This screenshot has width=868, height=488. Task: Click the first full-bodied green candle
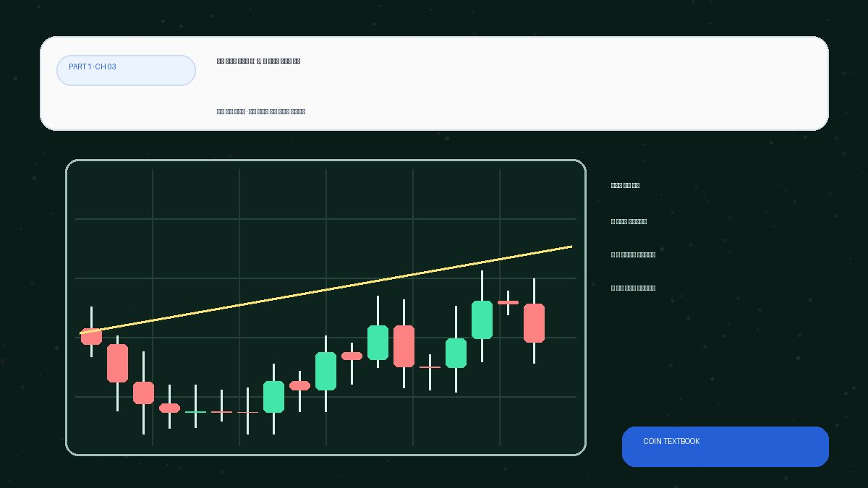pos(273,396)
